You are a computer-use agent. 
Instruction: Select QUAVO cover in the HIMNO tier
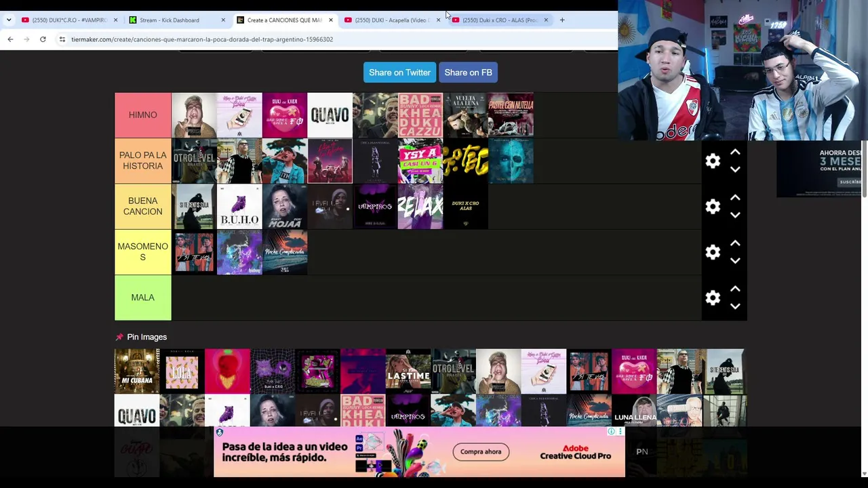[x=330, y=115]
